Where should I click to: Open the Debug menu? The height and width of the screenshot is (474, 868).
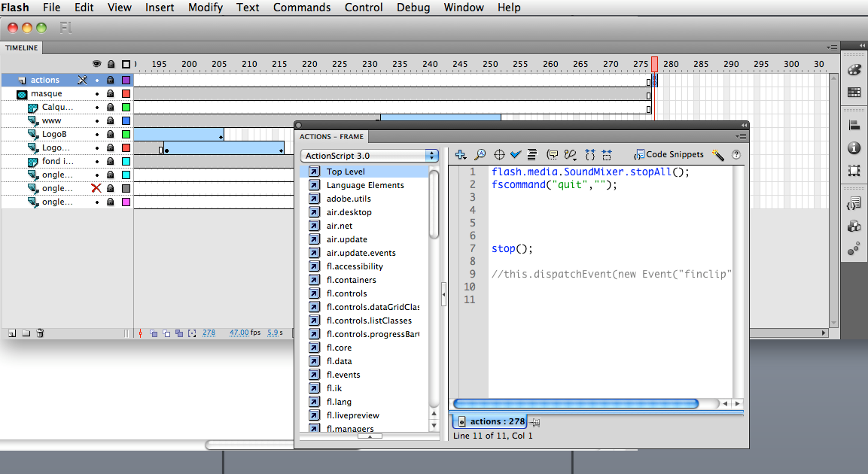pyautogui.click(x=413, y=8)
